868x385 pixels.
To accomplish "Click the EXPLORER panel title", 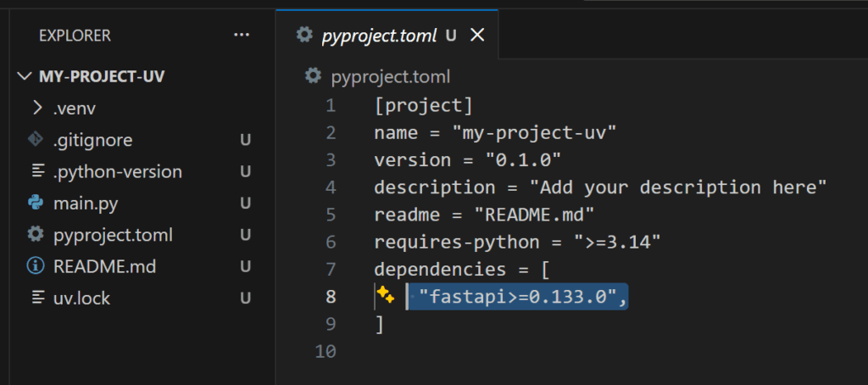I will (x=75, y=36).
